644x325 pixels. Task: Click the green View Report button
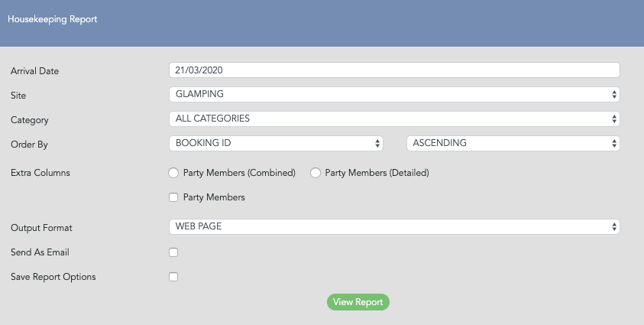tap(358, 302)
